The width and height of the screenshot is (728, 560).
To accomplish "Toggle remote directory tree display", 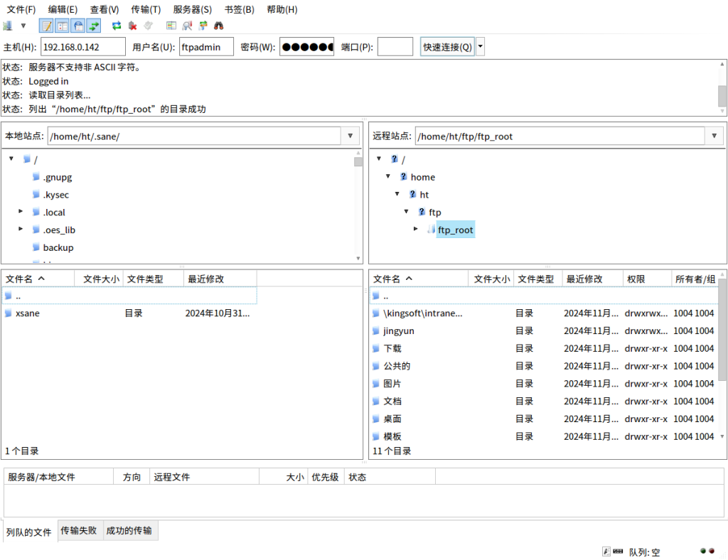I will (78, 26).
